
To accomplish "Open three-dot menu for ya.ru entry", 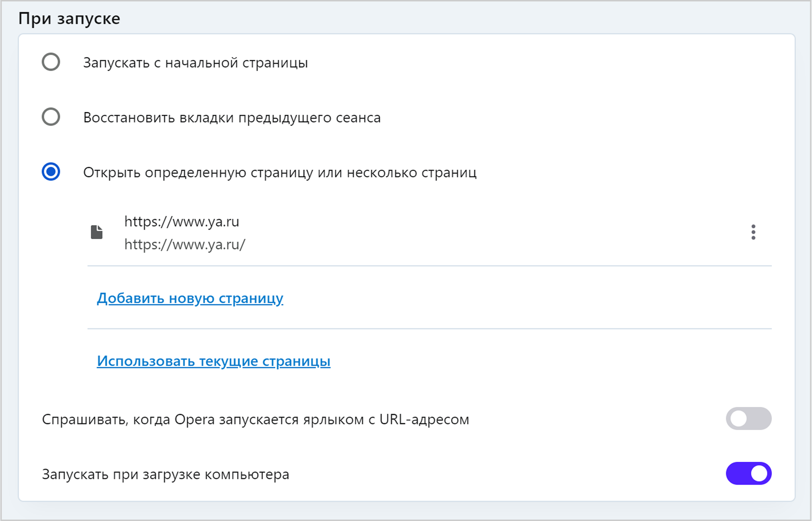I will click(753, 232).
